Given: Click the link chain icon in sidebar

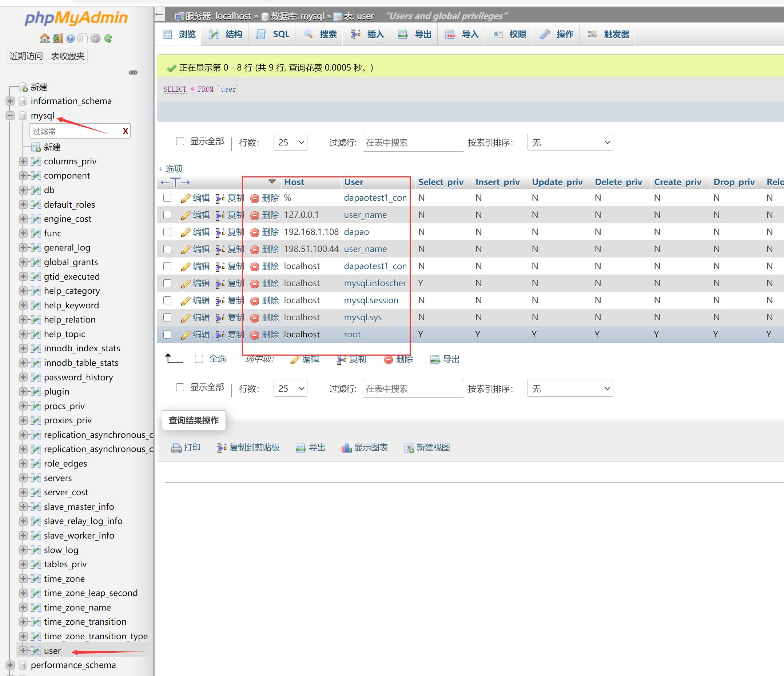Looking at the screenshot, I should [133, 72].
